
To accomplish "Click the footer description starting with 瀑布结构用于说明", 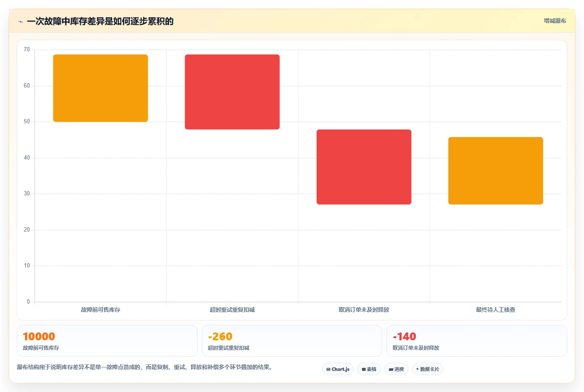I will (x=144, y=367).
